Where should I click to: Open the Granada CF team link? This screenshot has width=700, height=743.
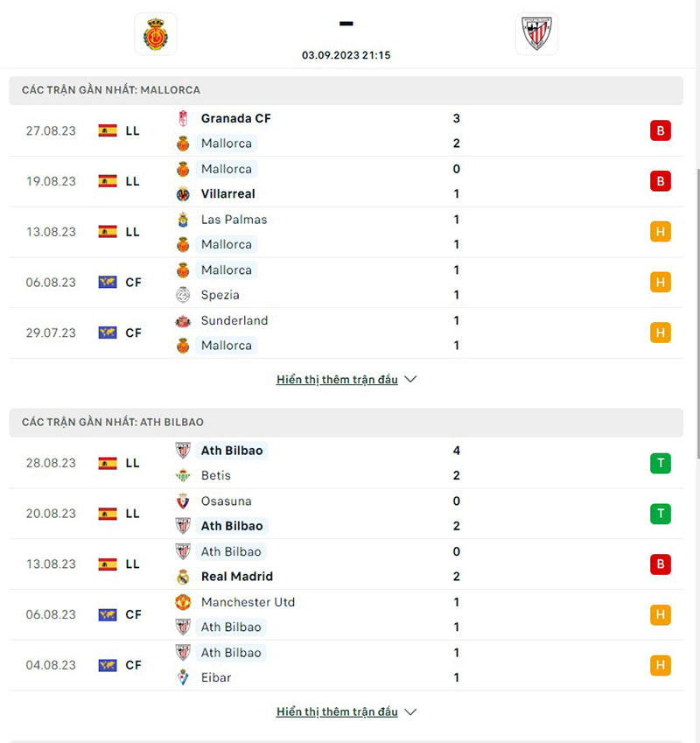click(235, 118)
